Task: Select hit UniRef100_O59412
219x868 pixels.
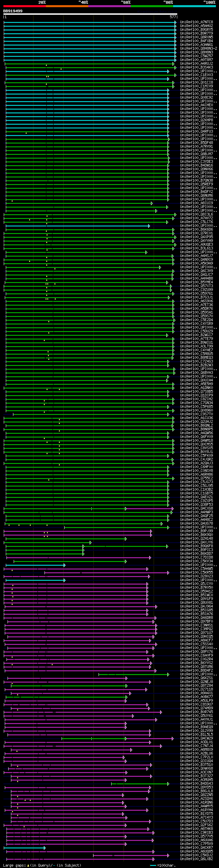Action: 196,591
